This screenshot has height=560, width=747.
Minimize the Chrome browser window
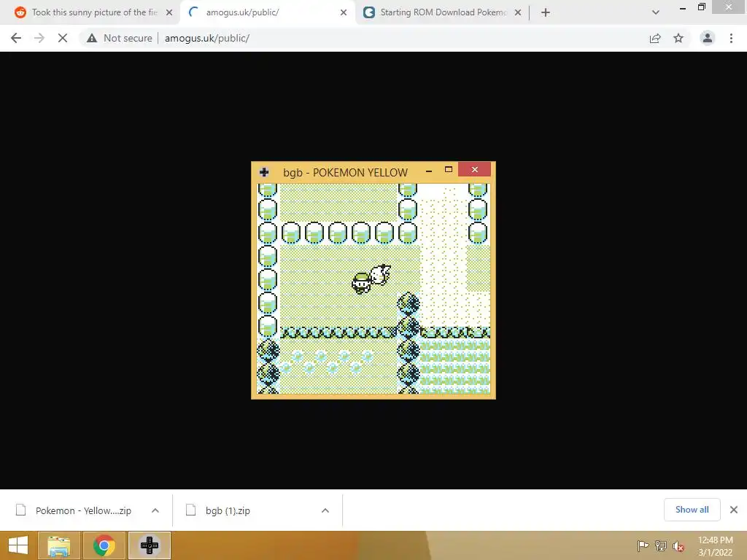(x=683, y=7)
